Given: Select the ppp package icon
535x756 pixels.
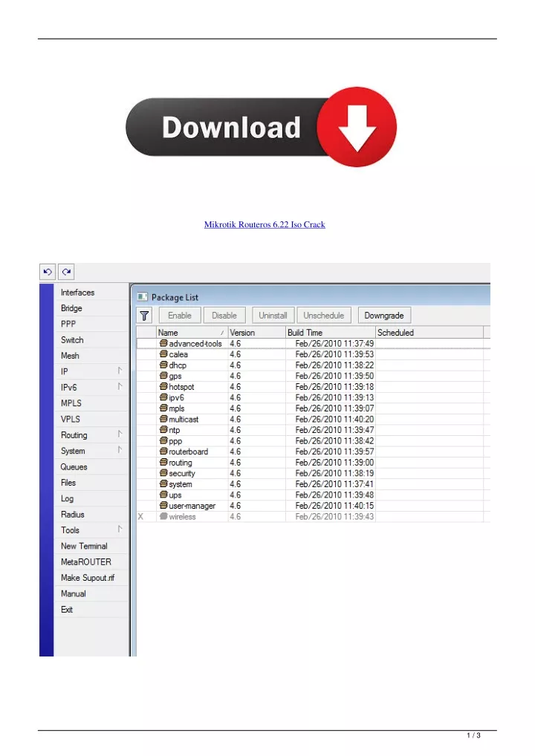Looking at the screenshot, I should (163, 440).
